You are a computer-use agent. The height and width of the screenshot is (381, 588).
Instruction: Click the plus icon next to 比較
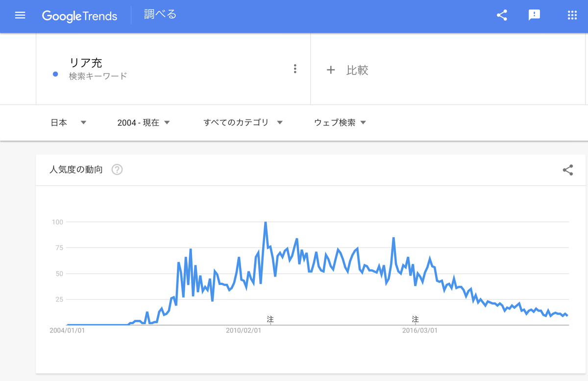[x=331, y=70]
